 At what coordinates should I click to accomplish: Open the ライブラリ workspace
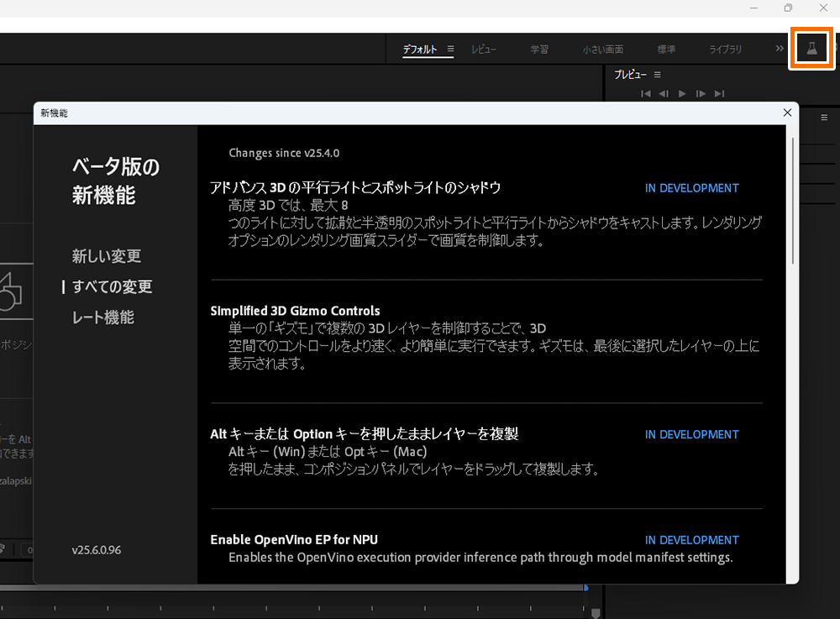[726, 50]
